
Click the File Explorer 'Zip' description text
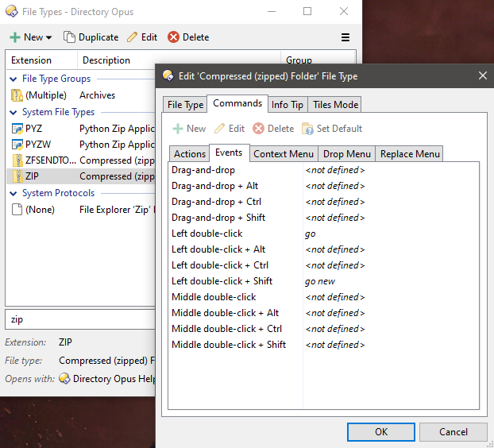tap(118, 210)
